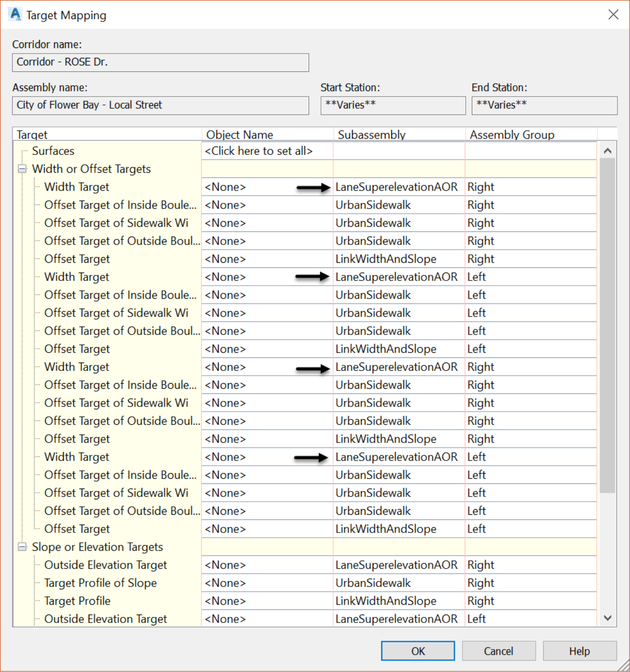Image resolution: width=630 pixels, height=672 pixels.
Task: Collapse the Width or Offset Targets group
Action: click(22, 169)
